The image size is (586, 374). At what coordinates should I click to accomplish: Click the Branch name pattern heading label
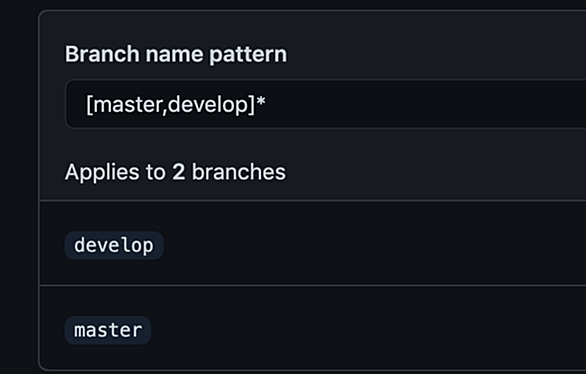(176, 55)
